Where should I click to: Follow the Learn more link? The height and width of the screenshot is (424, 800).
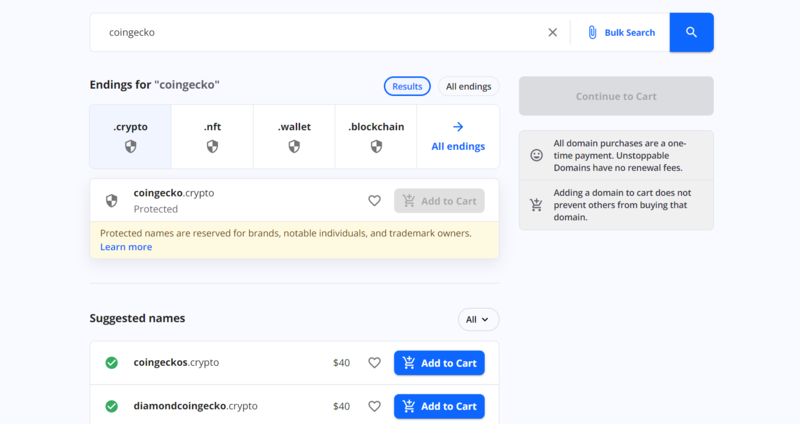tap(126, 247)
